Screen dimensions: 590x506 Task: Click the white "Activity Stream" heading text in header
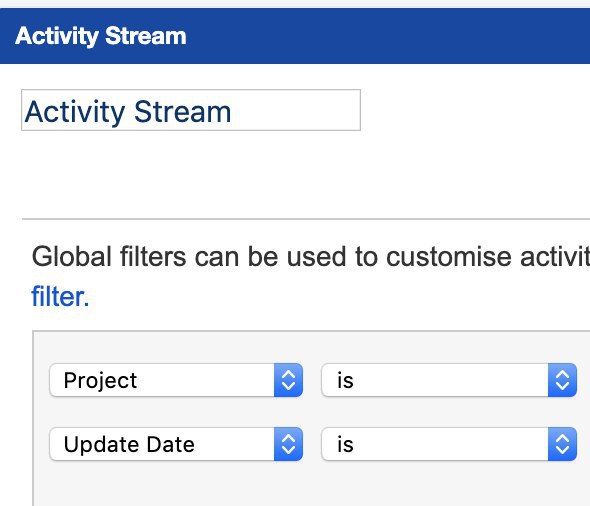pyautogui.click(x=101, y=36)
